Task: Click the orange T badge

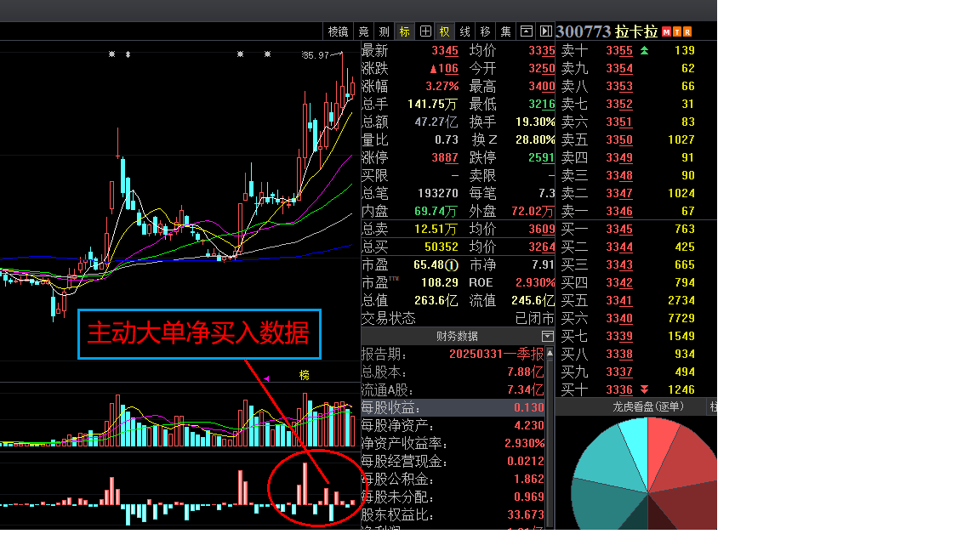Action: pos(677,31)
